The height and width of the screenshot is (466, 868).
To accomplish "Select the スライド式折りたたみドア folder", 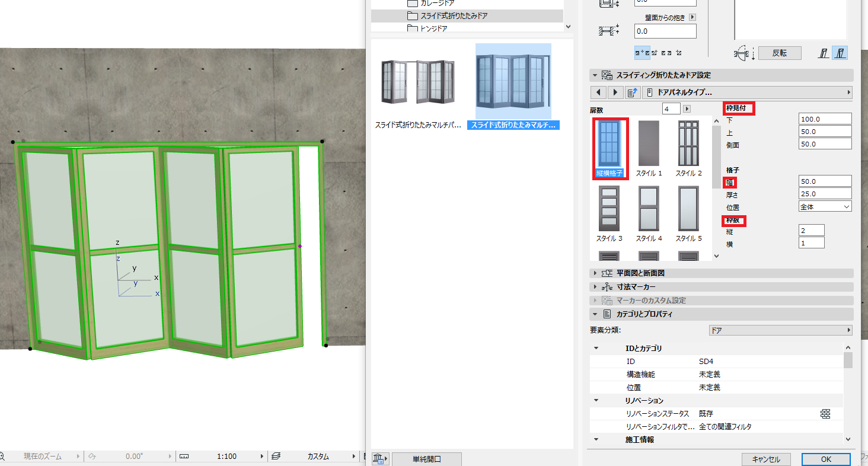I will 448,16.
